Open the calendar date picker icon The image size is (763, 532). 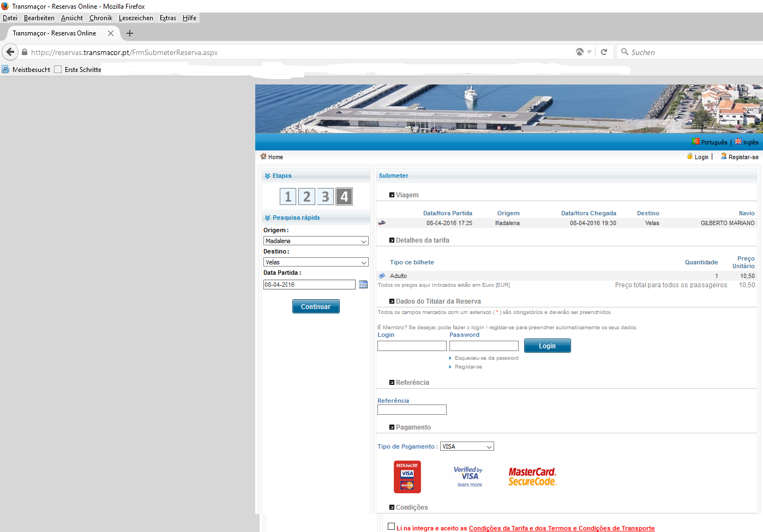(363, 285)
